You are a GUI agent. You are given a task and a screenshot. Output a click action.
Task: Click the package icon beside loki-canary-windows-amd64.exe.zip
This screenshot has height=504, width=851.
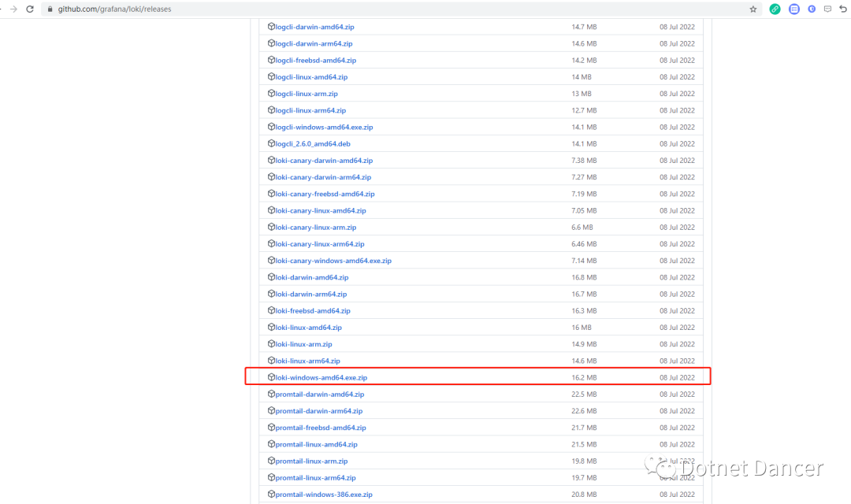tap(271, 261)
